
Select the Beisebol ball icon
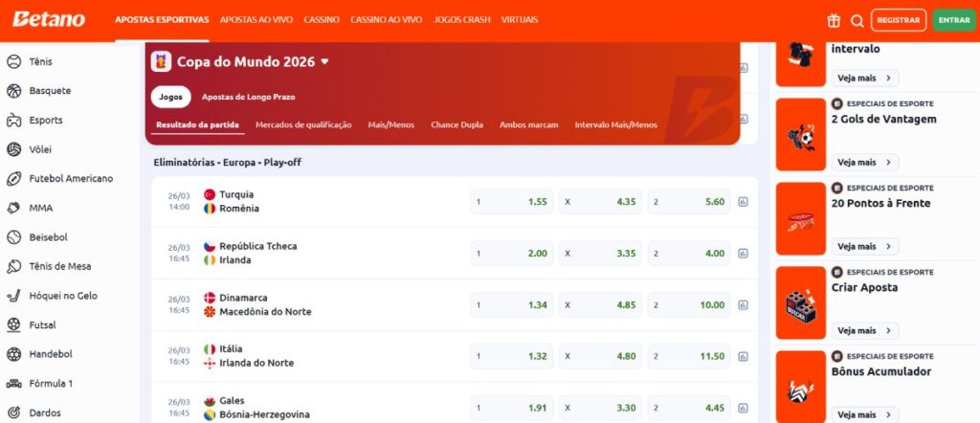13,237
